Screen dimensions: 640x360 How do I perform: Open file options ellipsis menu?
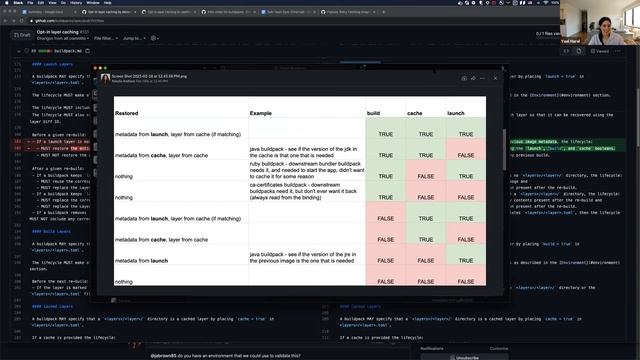pos(618,51)
